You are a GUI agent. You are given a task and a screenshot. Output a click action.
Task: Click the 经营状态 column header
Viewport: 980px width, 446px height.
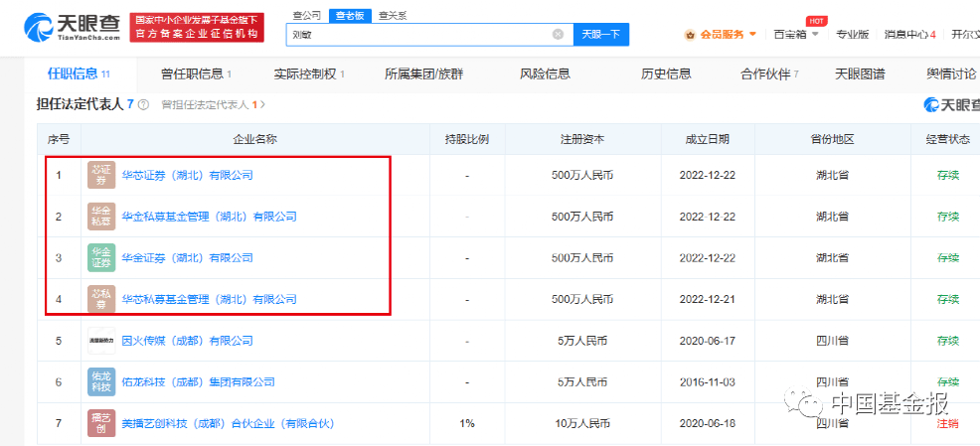(948, 139)
